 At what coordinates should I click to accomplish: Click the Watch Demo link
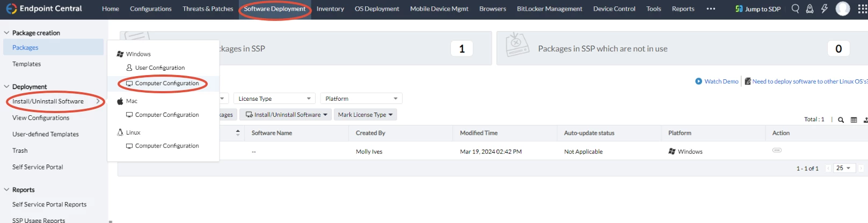tap(721, 81)
